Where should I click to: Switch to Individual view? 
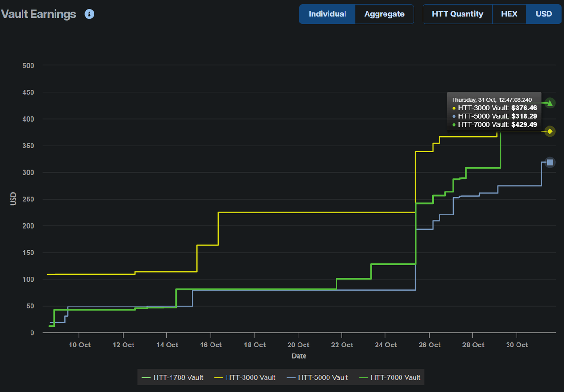click(328, 14)
